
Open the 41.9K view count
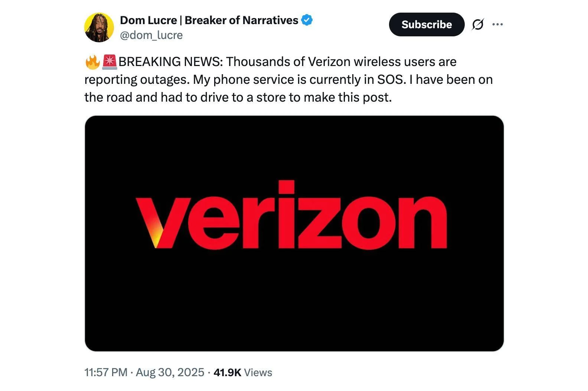tap(227, 372)
